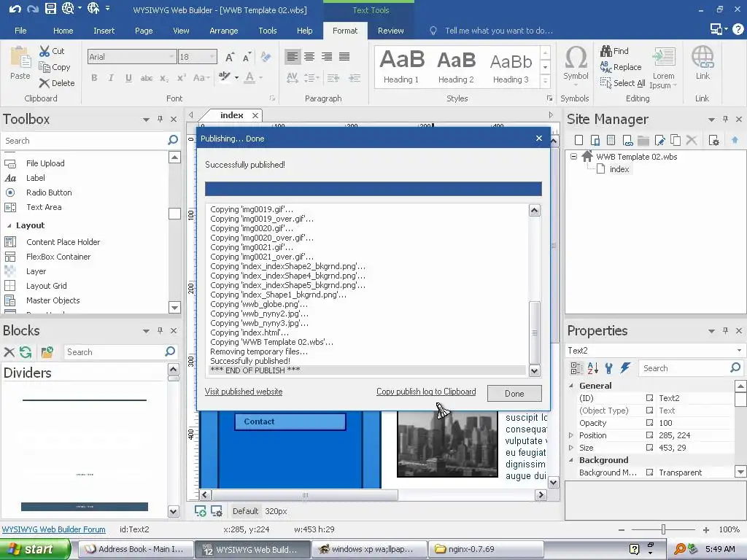Open the File menu
Screen dimensions: 747x560
20,31
